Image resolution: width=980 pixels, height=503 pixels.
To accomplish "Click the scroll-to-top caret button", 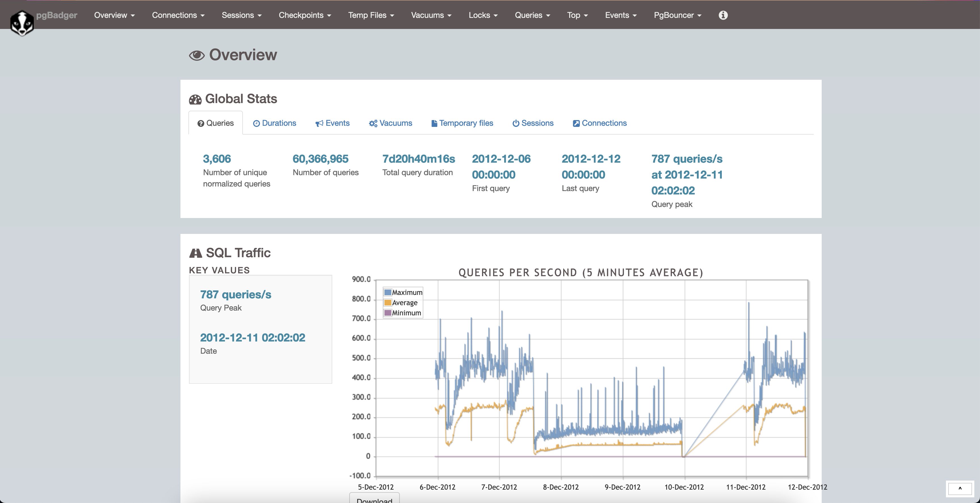I will 960,489.
